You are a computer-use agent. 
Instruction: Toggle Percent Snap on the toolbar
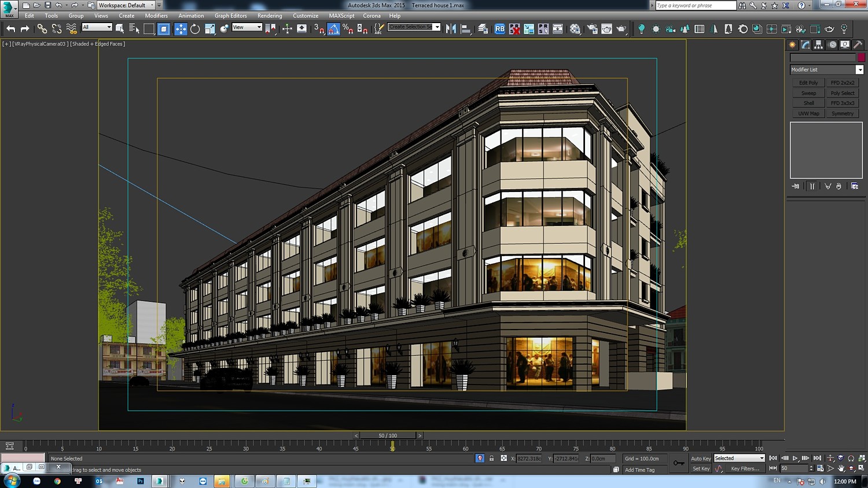[x=348, y=28]
